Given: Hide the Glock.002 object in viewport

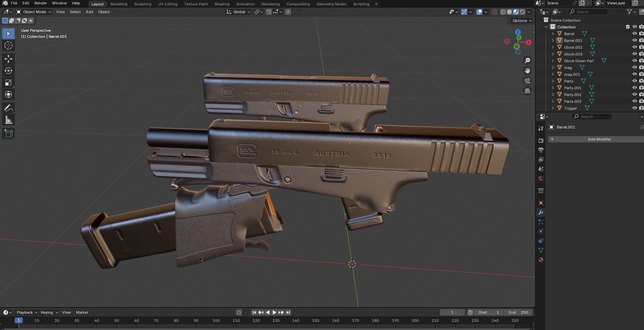Looking at the screenshot, I should coord(635,47).
